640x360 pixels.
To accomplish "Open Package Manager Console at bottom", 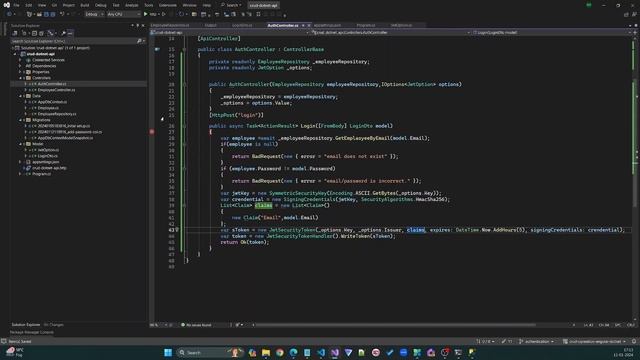I will coord(32,332).
